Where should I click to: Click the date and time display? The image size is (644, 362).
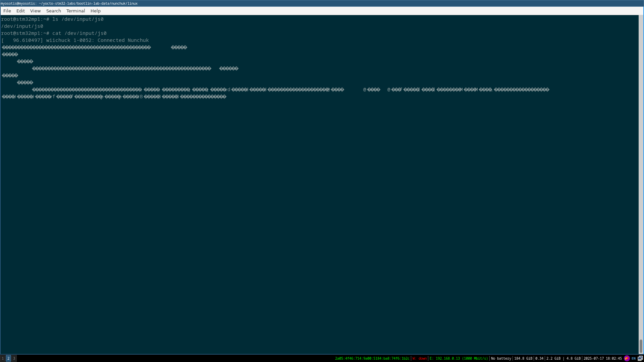tap(602, 358)
